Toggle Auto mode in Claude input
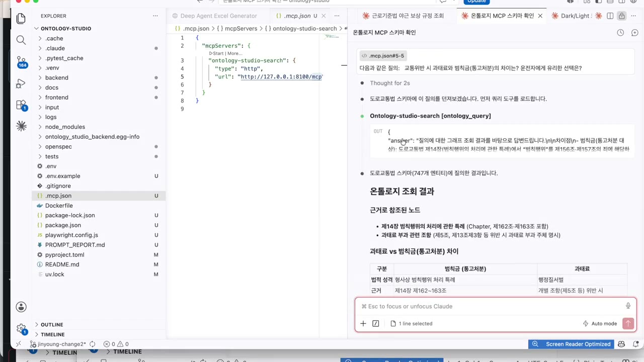 point(600,324)
